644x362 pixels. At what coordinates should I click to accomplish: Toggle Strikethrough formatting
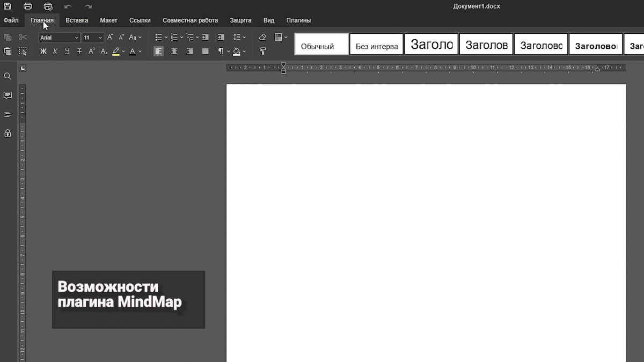coord(79,51)
